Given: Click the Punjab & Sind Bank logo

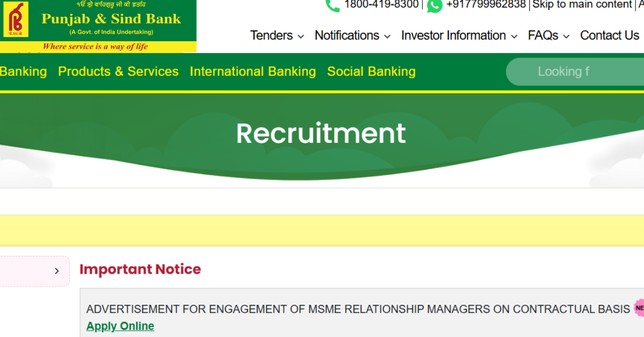Looking at the screenshot, I should (98, 26).
